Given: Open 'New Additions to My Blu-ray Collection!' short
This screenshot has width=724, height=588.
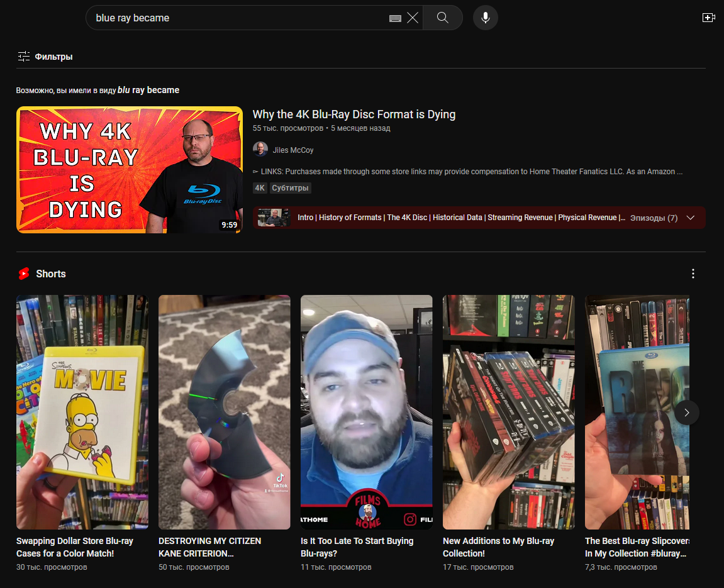Looking at the screenshot, I should (508, 412).
